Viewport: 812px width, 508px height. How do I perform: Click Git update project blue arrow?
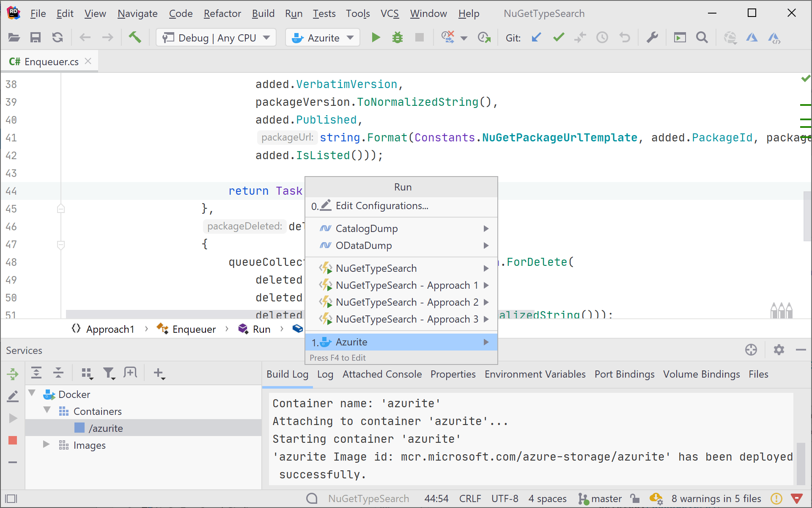pyautogui.click(x=536, y=38)
